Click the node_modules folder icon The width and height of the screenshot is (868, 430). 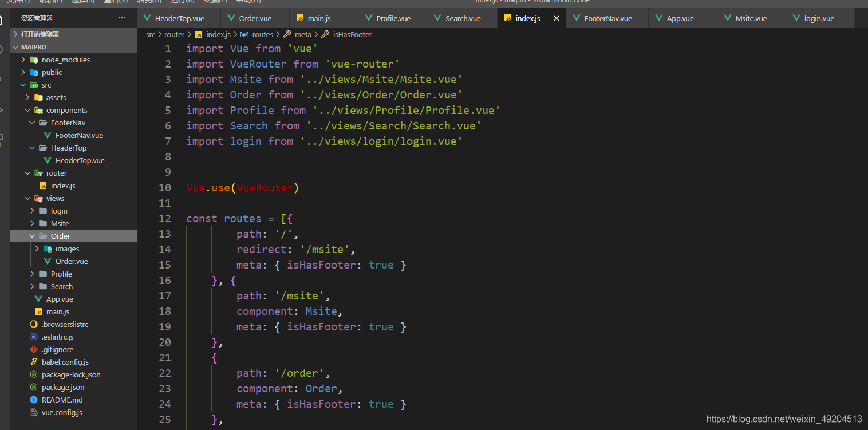34,60
